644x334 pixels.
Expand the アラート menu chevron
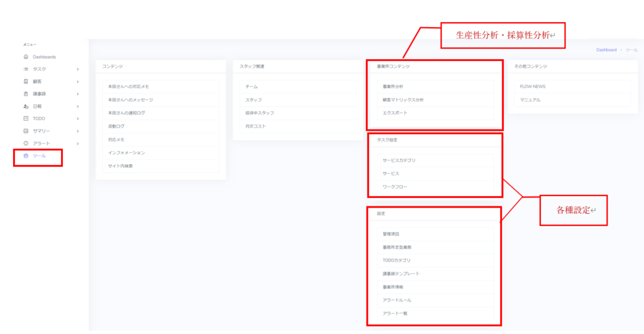77,143
